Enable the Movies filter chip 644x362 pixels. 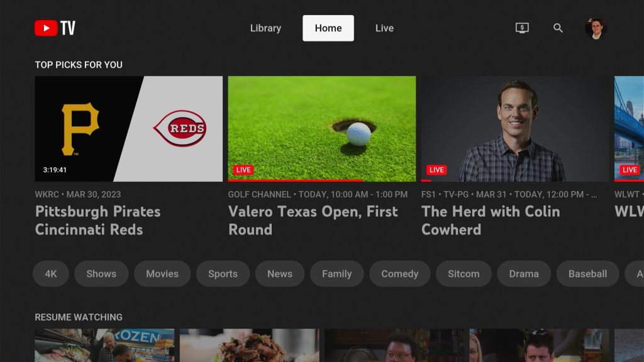[x=162, y=274]
